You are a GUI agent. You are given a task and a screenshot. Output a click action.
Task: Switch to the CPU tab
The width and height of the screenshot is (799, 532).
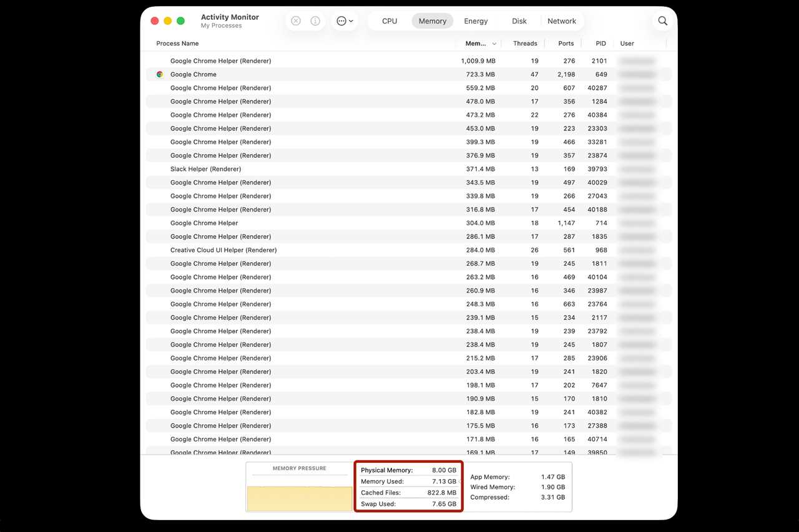click(x=390, y=21)
